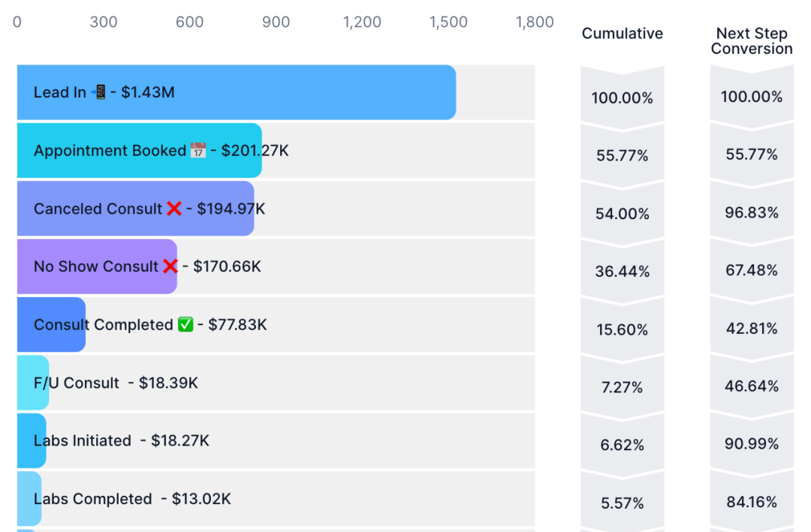
Task: Click the 1,500 axis tick label
Action: [448, 22]
